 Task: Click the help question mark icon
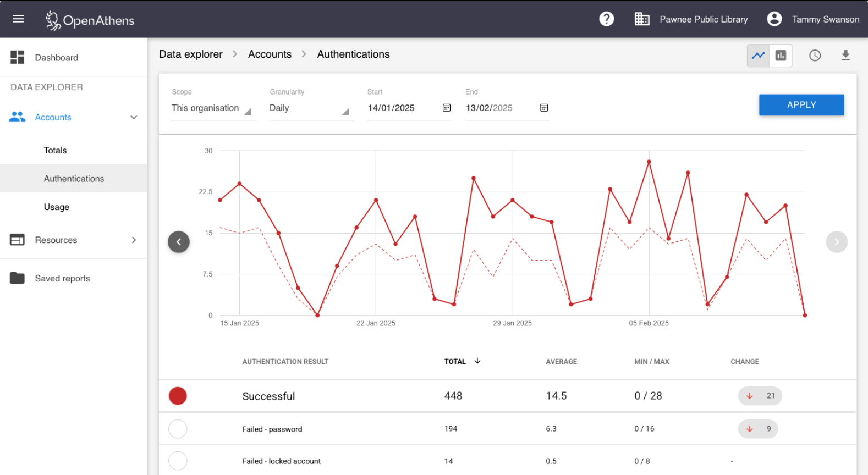pyautogui.click(x=606, y=19)
